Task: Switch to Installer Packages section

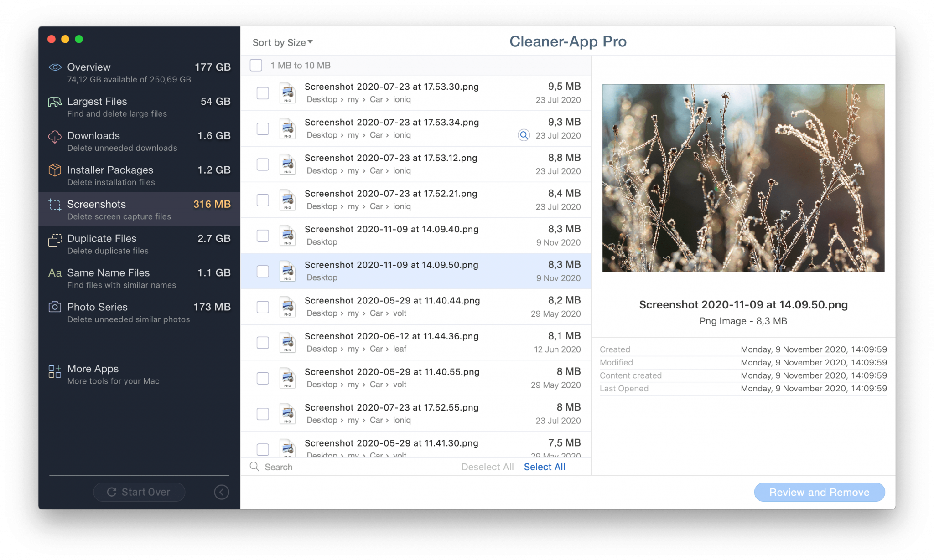Action: click(x=139, y=175)
